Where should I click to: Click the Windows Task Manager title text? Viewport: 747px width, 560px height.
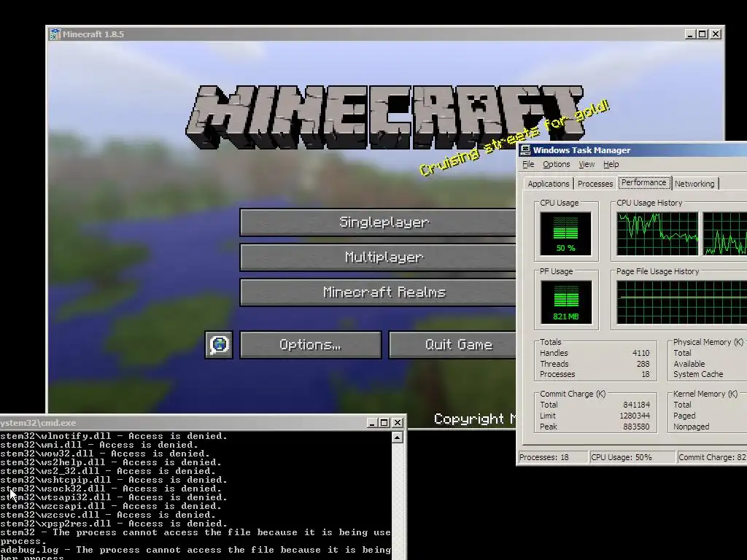[x=581, y=150]
